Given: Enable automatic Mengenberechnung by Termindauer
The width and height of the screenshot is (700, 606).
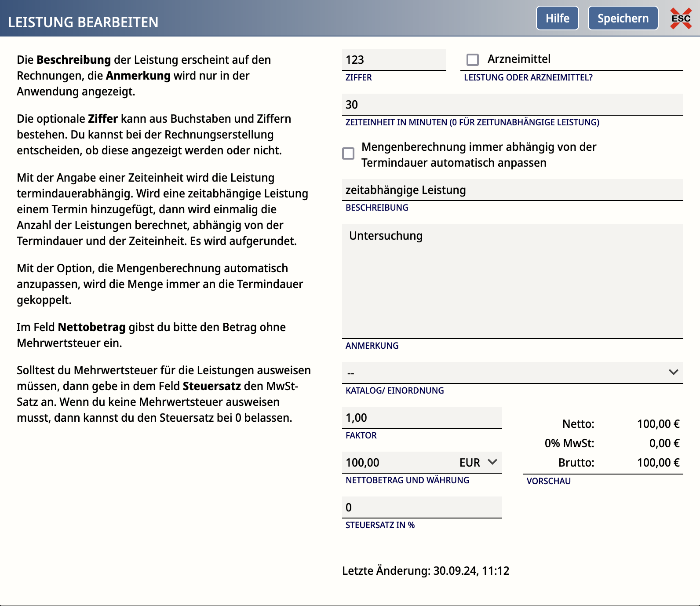Looking at the screenshot, I should click(x=348, y=153).
